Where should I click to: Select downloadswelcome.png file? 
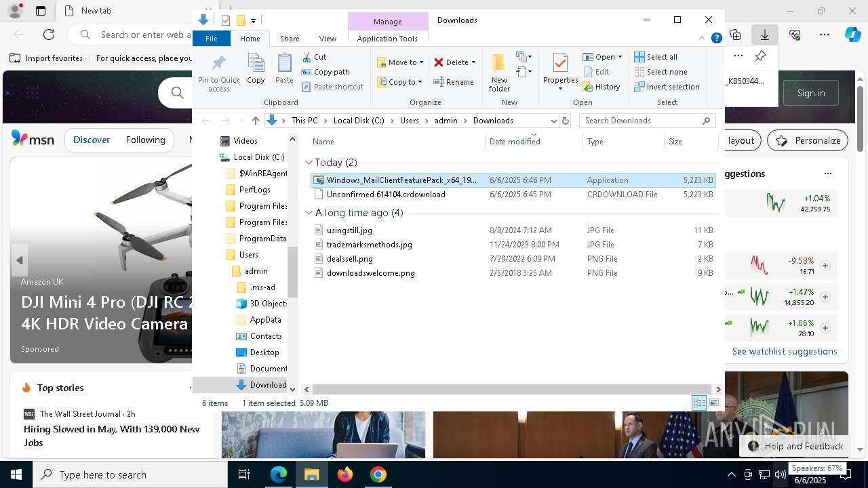click(513, 273)
